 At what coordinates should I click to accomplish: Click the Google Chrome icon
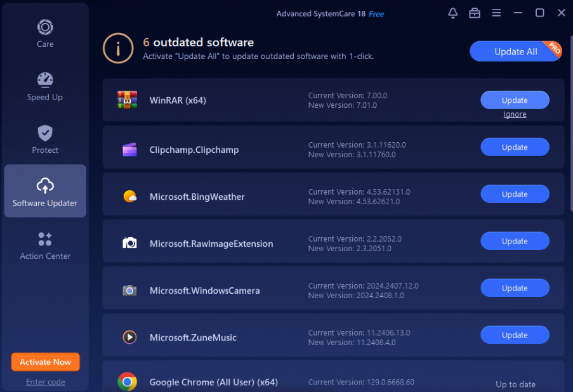point(127,382)
